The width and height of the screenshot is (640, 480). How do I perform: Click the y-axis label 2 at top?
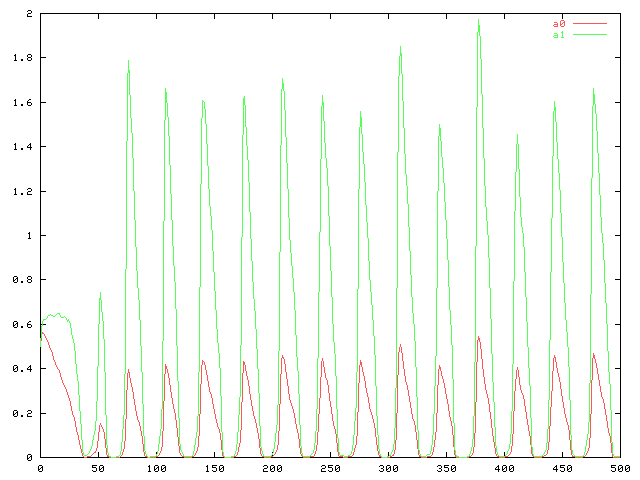pos(29,13)
